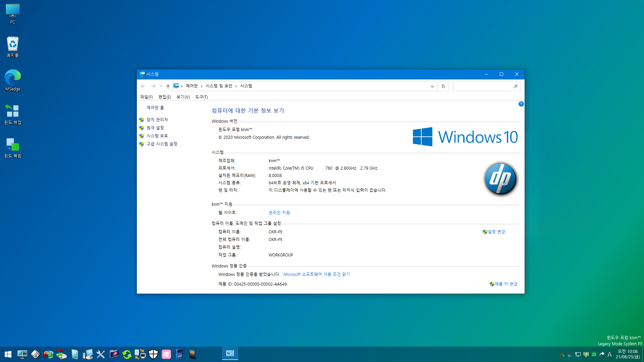Viewport: 644px width, 362px height.
Task: Click the red-green triangle tray icon
Action: (562, 355)
